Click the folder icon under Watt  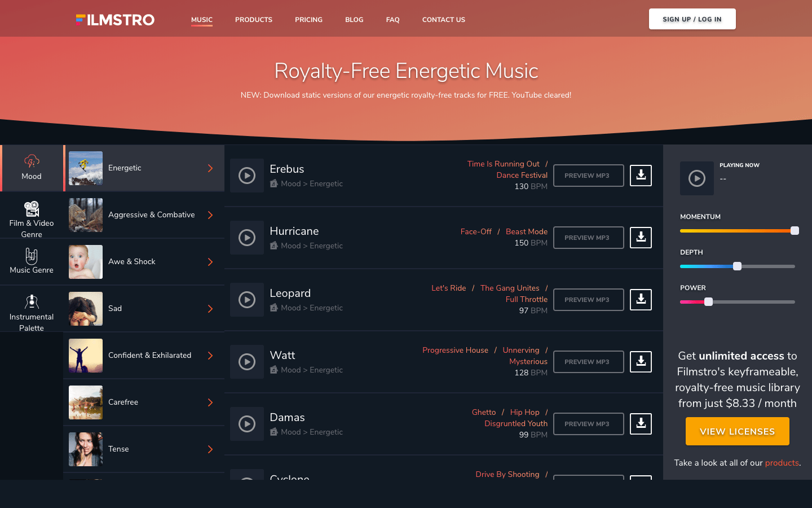[x=274, y=370]
